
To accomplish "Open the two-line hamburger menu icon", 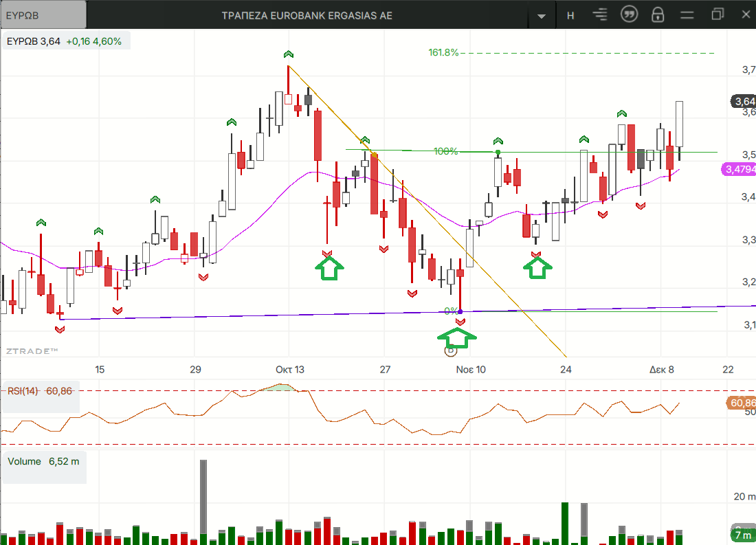I will tap(687, 14).
